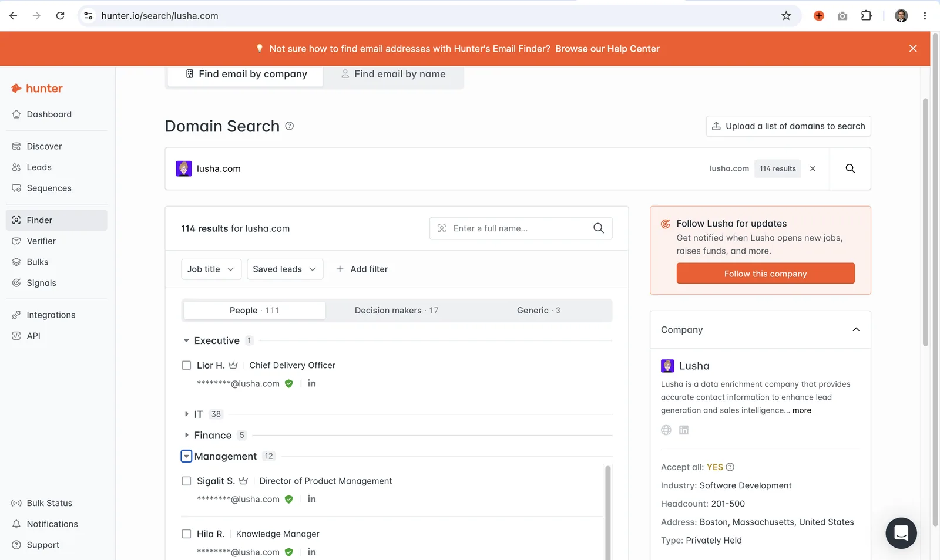Click the domain search magnifier button

850,169
